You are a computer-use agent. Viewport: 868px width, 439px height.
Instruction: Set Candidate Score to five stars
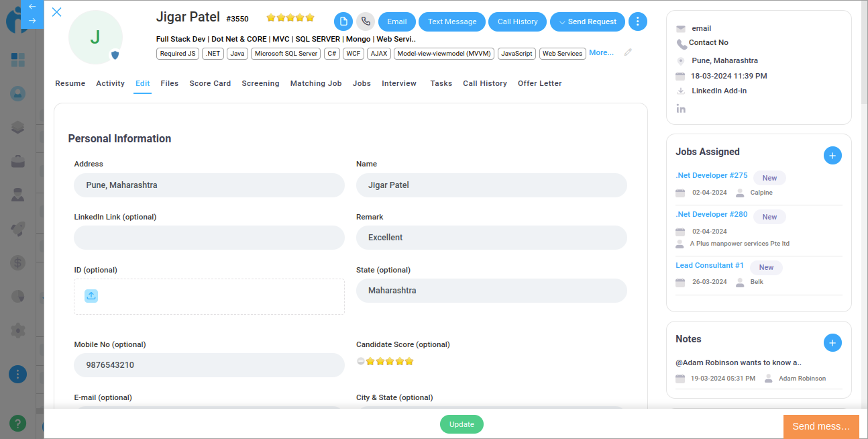point(409,361)
